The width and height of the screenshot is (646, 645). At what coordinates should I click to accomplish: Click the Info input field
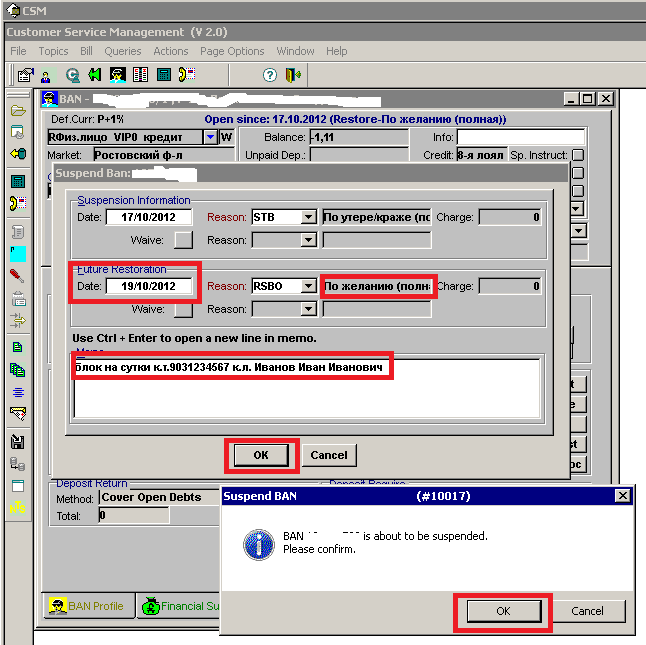click(521, 137)
